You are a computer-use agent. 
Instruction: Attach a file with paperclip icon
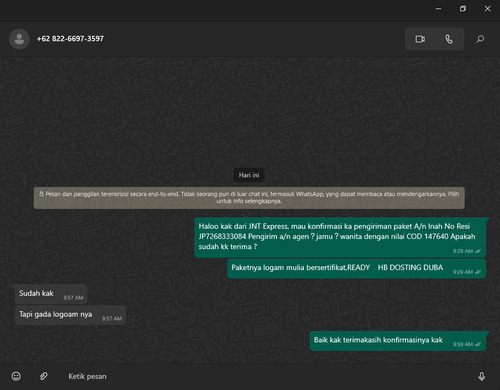click(43, 376)
